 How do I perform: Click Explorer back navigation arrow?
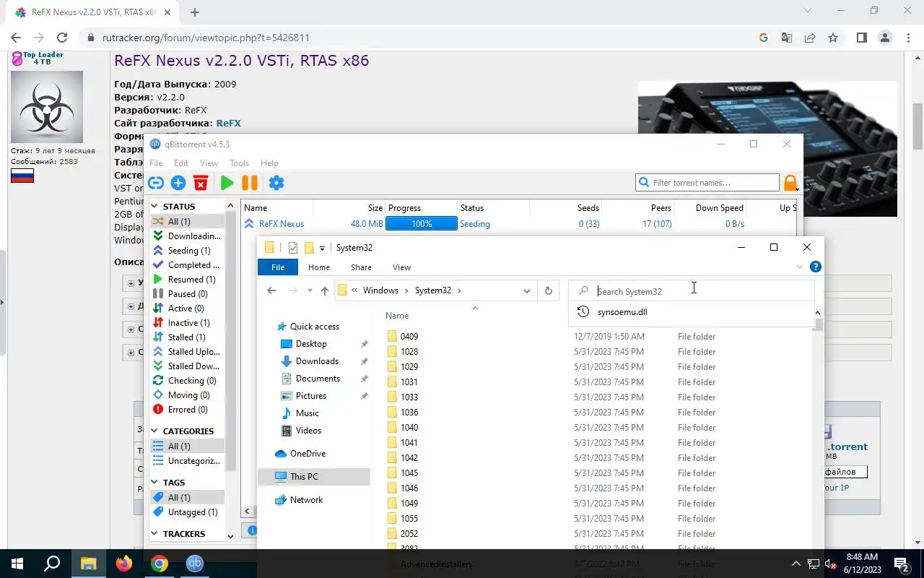point(271,290)
